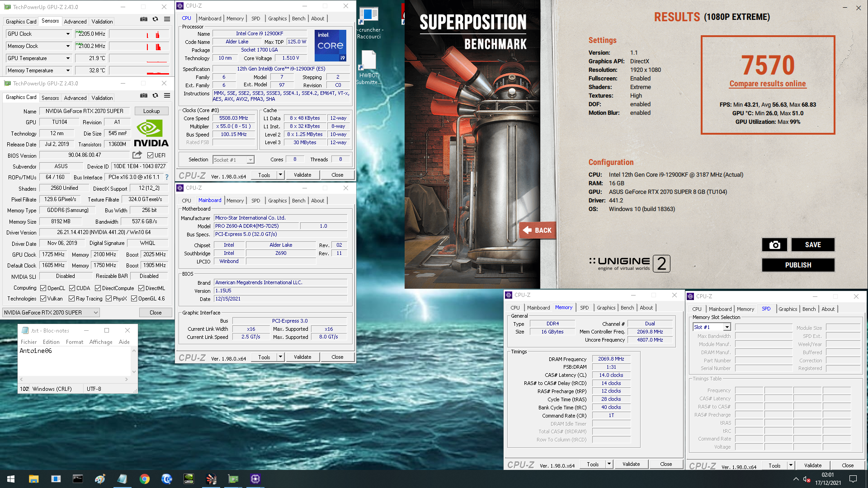This screenshot has height=488, width=868.
Task: Click the PUBLISH button in Superposition
Action: (x=798, y=265)
